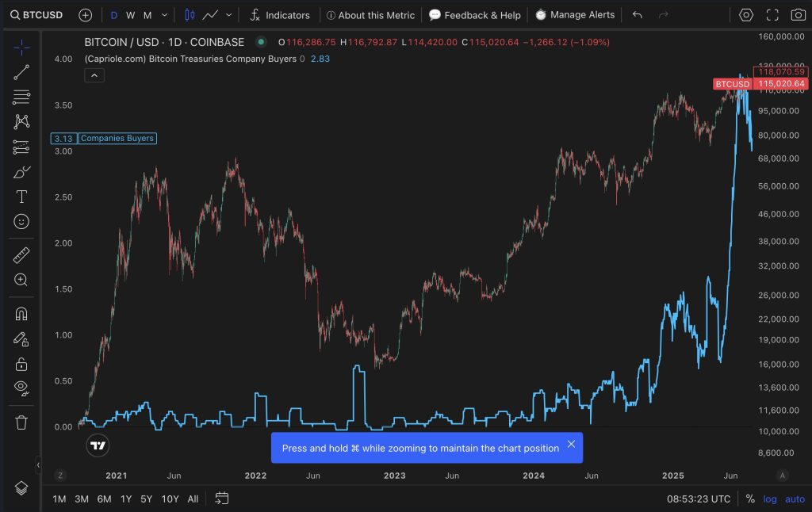The width and height of the screenshot is (812, 512).
Task: Dismiss the blue zoom hint notification
Action: (571, 445)
